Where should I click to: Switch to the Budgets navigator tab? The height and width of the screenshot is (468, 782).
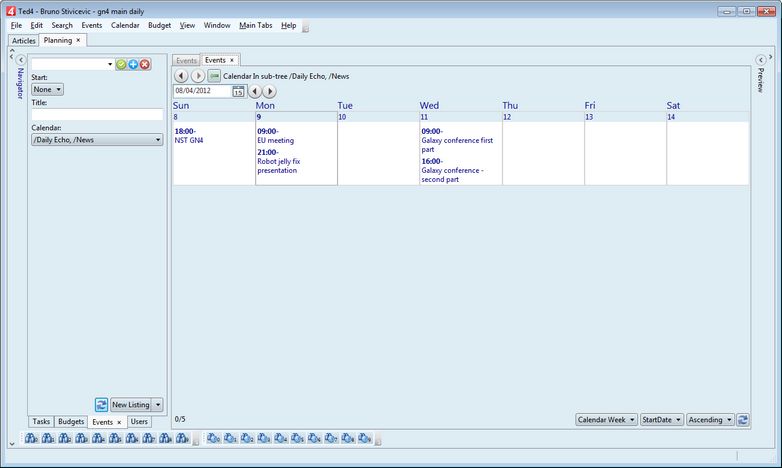click(x=71, y=422)
